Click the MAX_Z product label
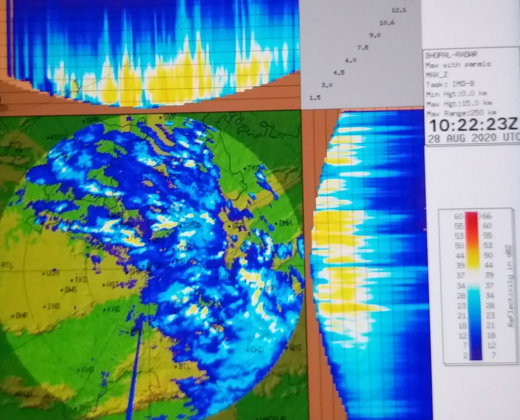 [x=436, y=75]
